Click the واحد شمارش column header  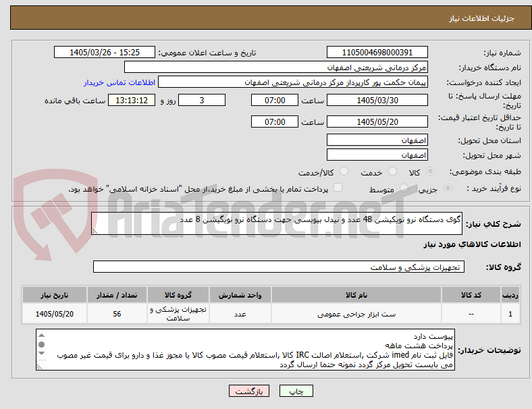click(x=240, y=295)
